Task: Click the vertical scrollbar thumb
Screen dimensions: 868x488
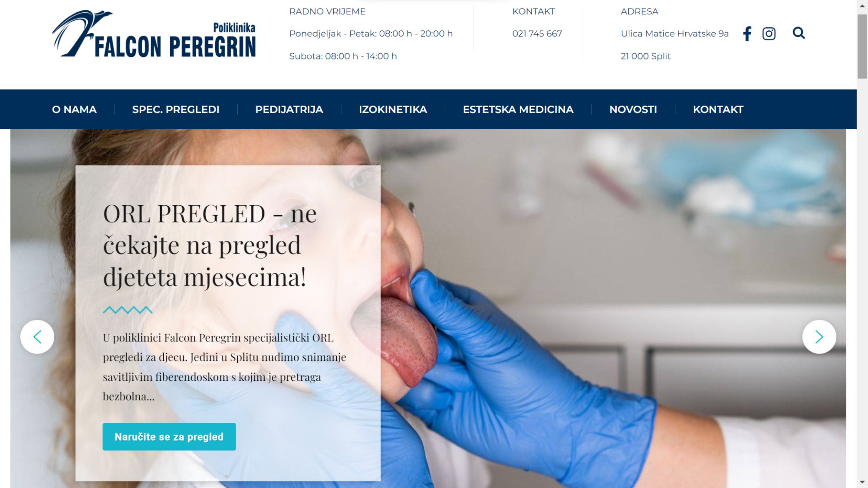Action: 862,46
